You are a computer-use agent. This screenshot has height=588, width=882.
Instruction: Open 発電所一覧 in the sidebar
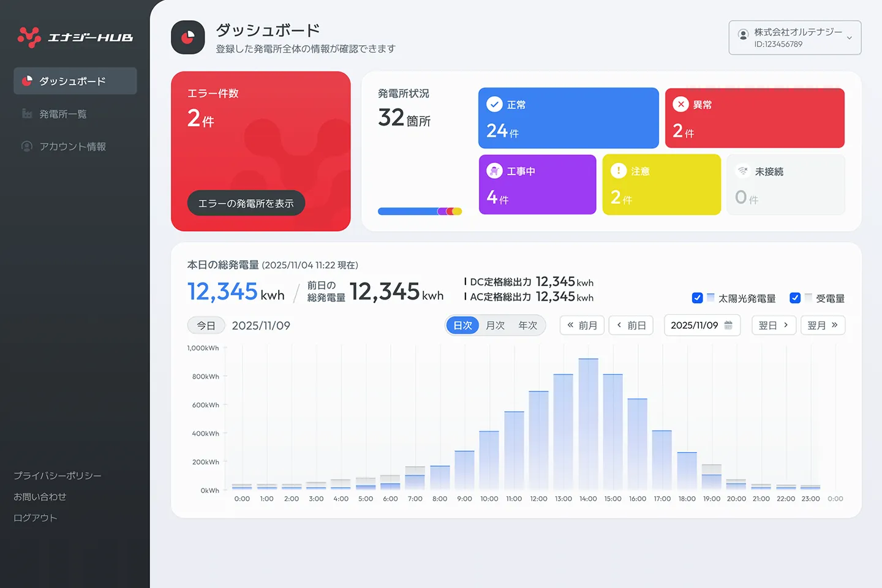pos(63,114)
